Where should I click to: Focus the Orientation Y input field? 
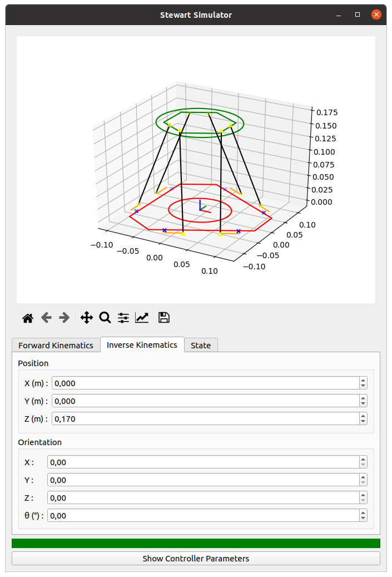click(x=204, y=480)
